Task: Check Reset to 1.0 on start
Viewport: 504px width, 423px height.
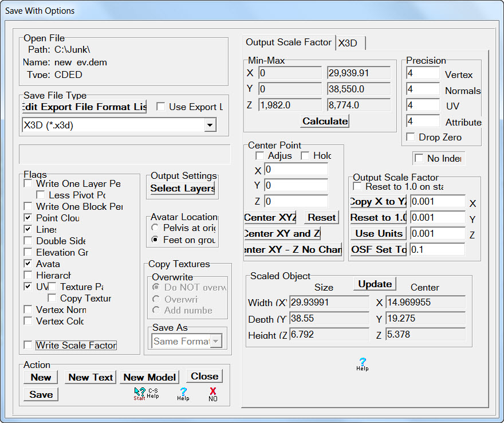Action: tap(357, 187)
